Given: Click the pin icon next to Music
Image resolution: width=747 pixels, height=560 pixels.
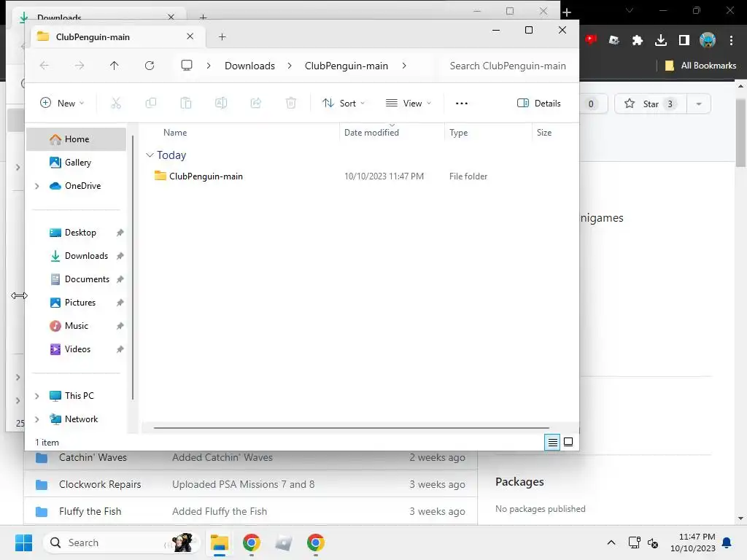Looking at the screenshot, I should (x=120, y=326).
